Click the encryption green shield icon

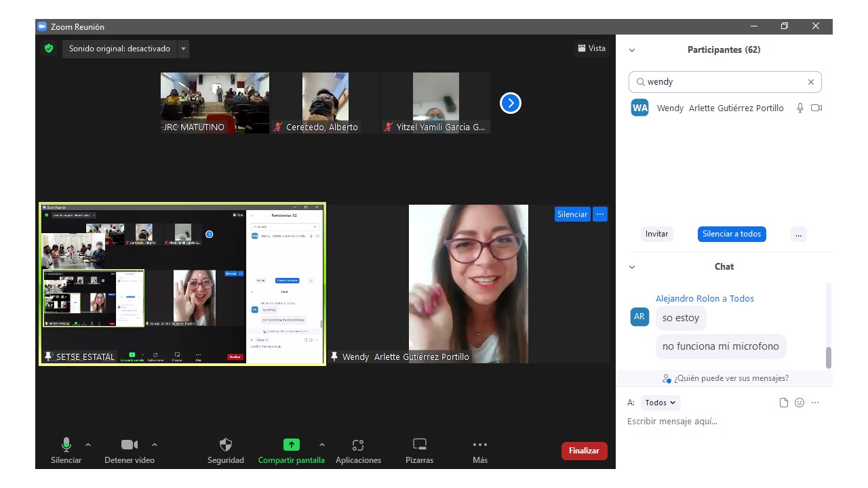49,49
